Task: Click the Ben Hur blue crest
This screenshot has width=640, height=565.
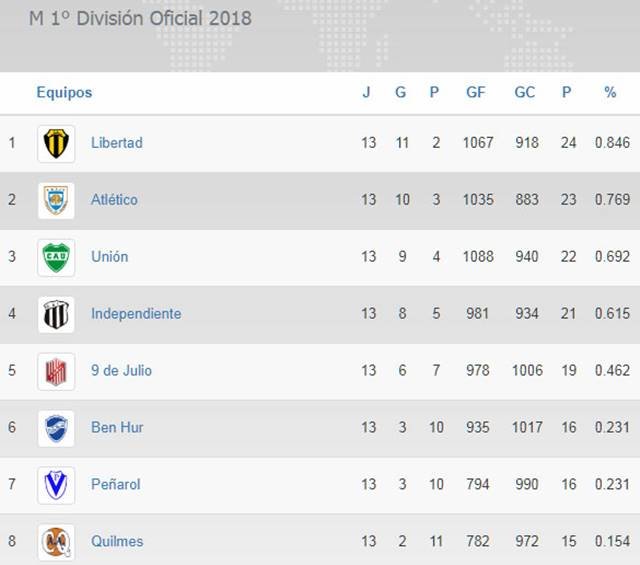Action: click(x=56, y=428)
